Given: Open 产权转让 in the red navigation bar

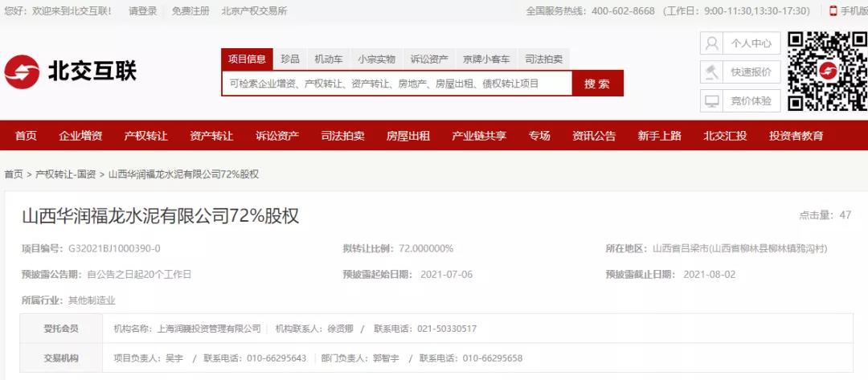Looking at the screenshot, I should pos(145,136).
